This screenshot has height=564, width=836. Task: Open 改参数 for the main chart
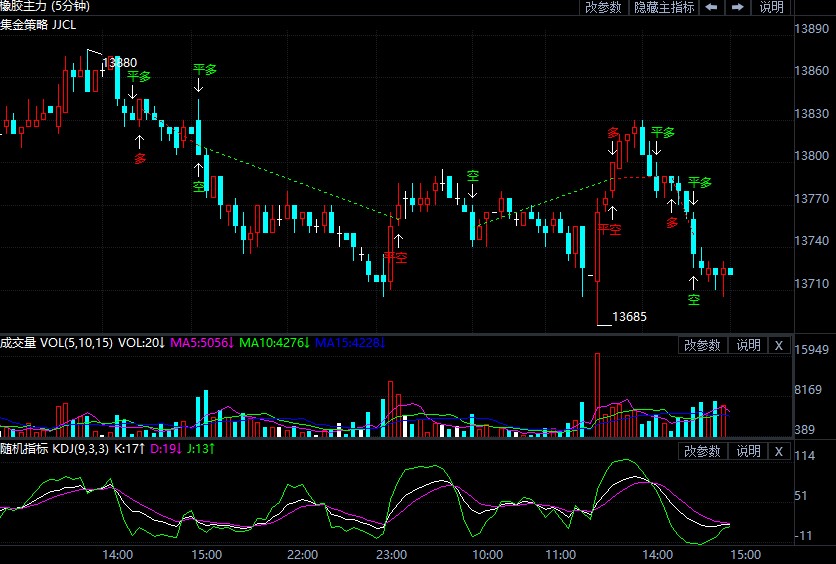click(x=603, y=7)
